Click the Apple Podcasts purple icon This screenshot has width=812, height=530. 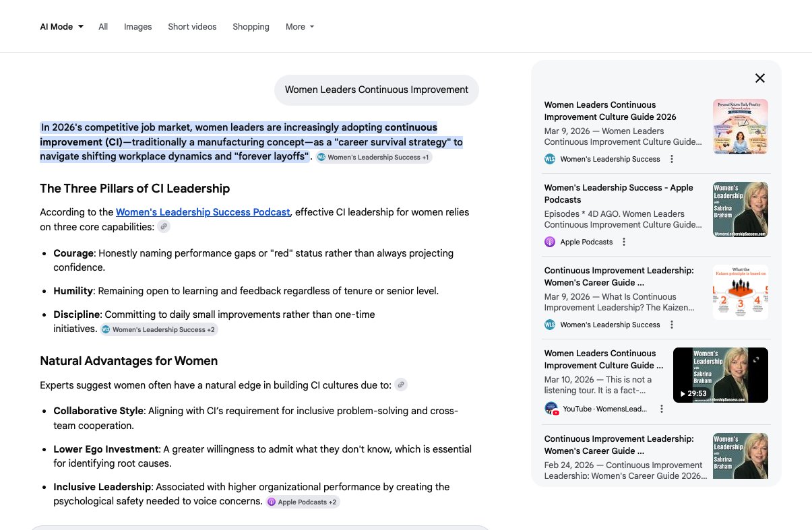pos(550,242)
